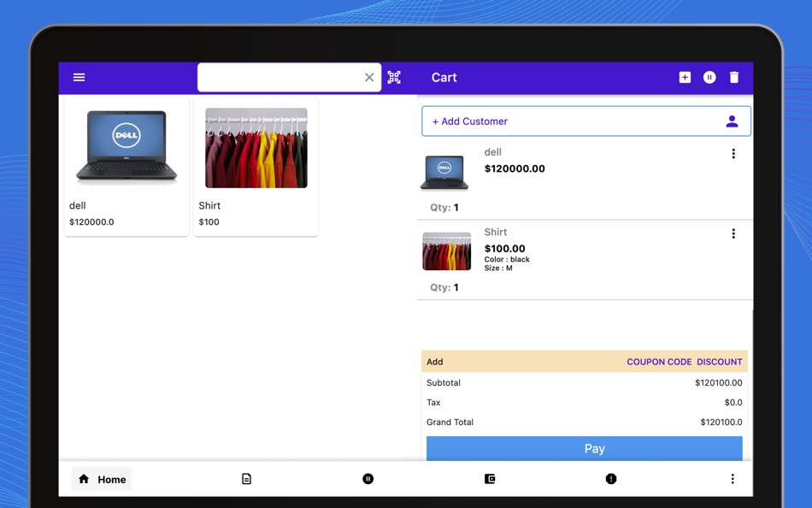Select the Shirt product card
The image size is (812, 508).
pyautogui.click(x=256, y=167)
